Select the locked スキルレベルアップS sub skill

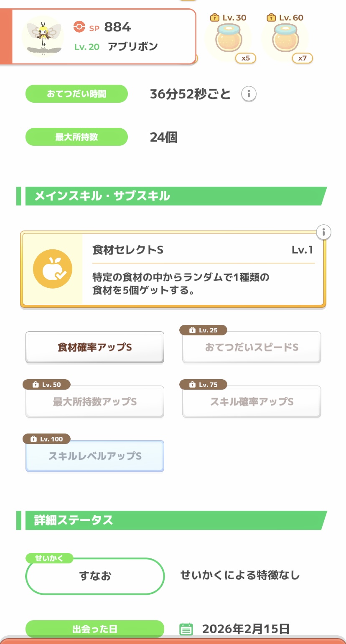click(x=95, y=456)
